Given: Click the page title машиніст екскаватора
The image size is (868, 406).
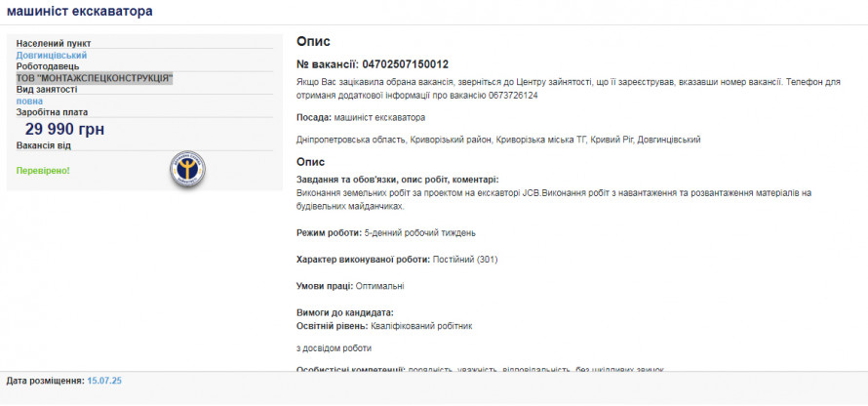Looking at the screenshot, I should (79, 11).
